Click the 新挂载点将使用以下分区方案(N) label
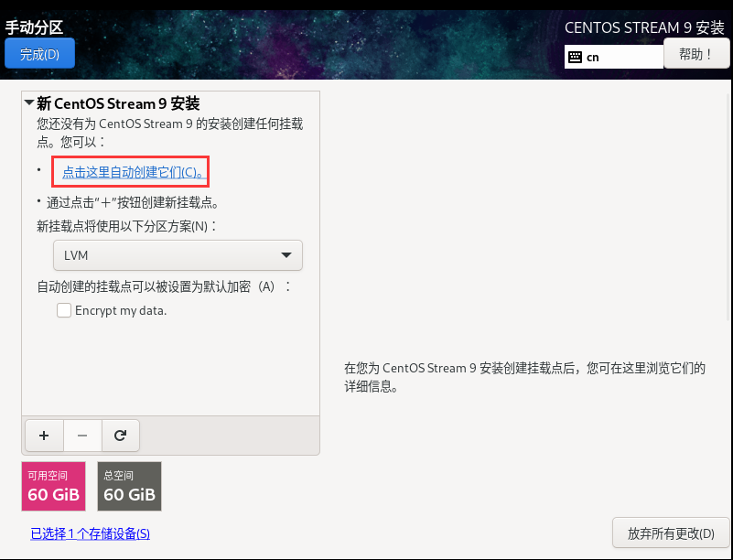The width and height of the screenshot is (733, 560). click(x=127, y=226)
